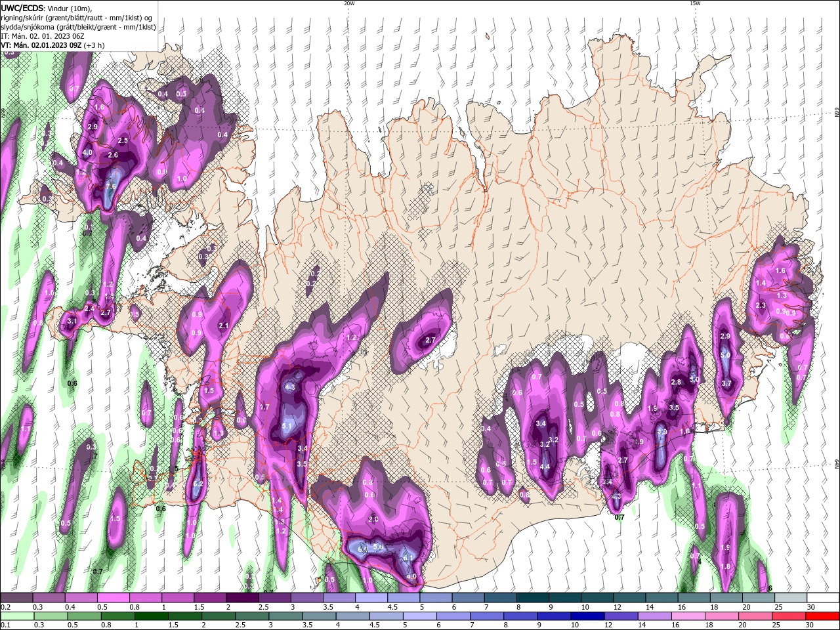This screenshot has width=840, height=630.
Task: Pick the bright red swatch after 30
Action: tap(823, 616)
